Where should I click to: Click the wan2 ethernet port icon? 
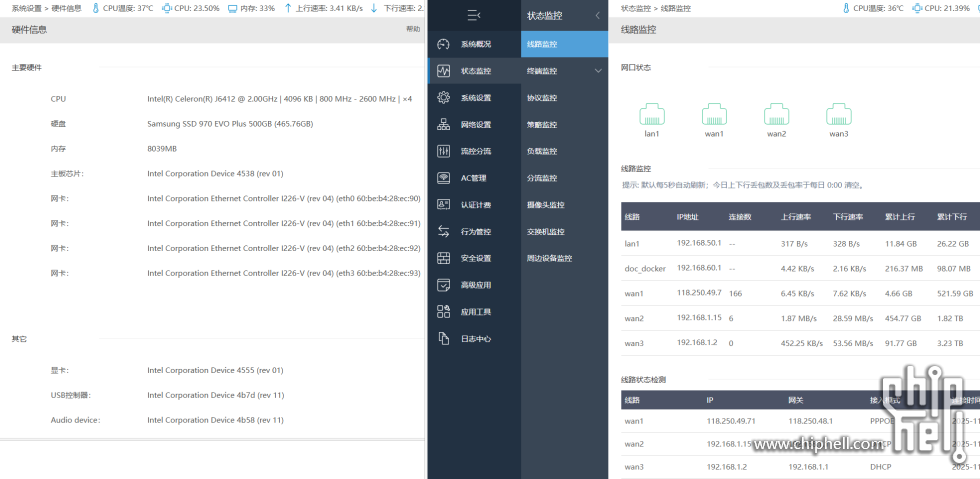pos(776,113)
